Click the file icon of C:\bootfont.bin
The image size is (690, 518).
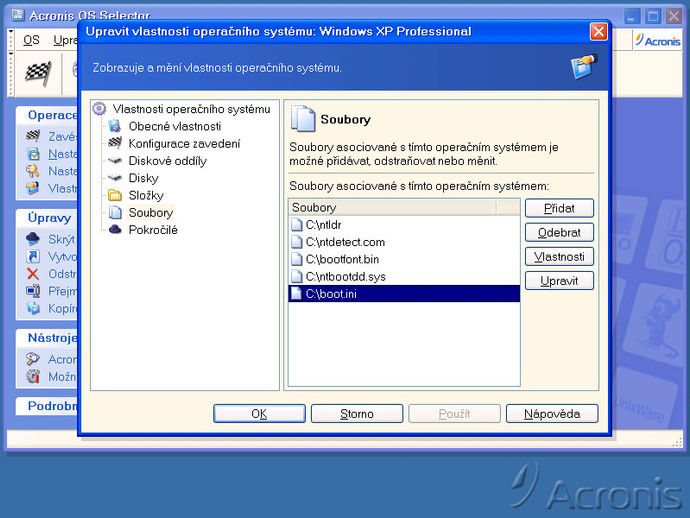[297, 259]
